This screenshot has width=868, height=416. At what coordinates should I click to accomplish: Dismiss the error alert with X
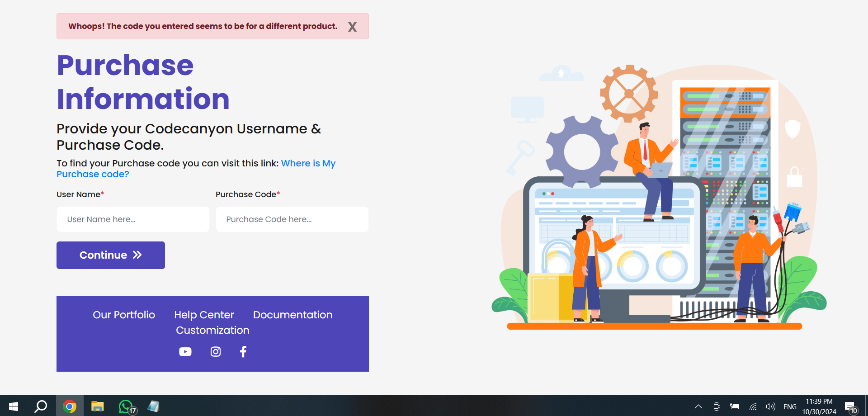352,27
